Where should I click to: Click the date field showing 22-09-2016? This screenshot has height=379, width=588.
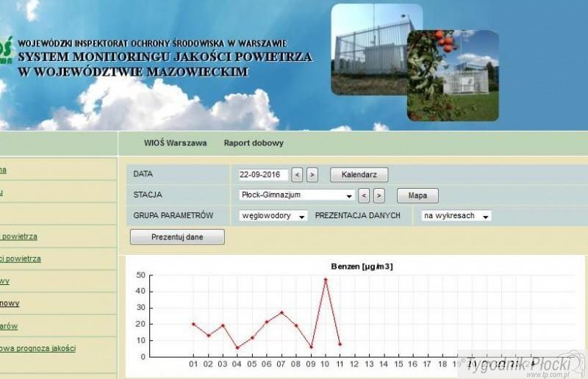(x=263, y=175)
